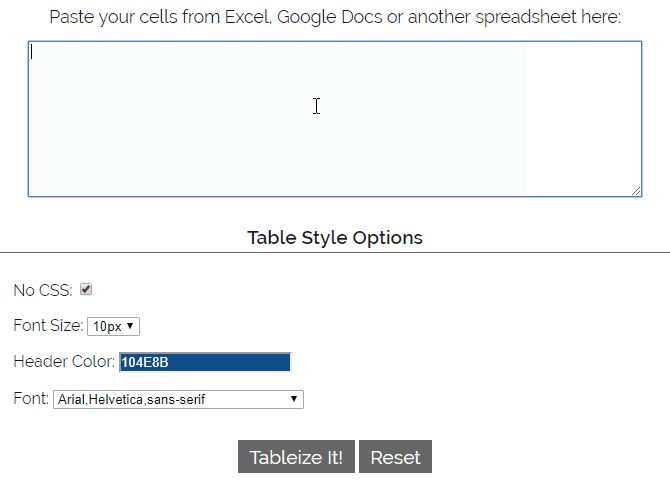Screen dimensions: 670x480
Task: Toggle the No CSS checkbox
Action: point(86,289)
